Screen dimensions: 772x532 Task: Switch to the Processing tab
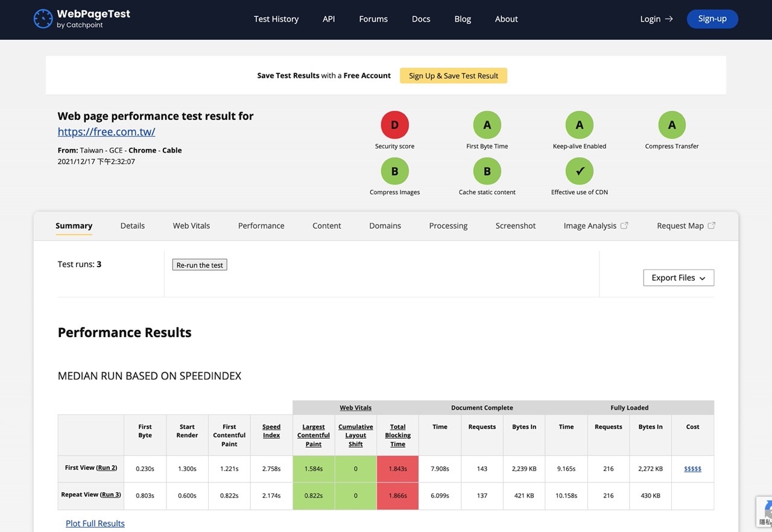coord(448,226)
